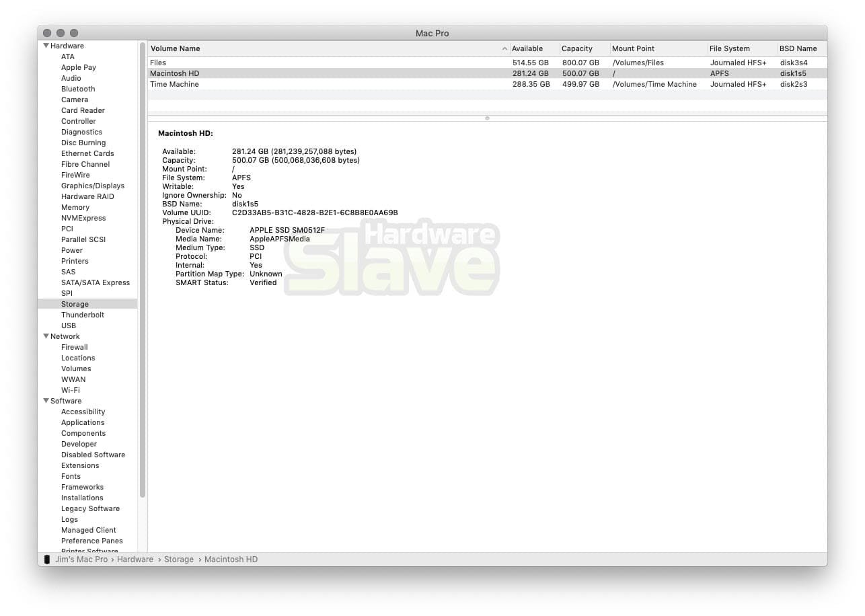
Task: Click the Mac computer icon in path bar
Action: [47, 560]
